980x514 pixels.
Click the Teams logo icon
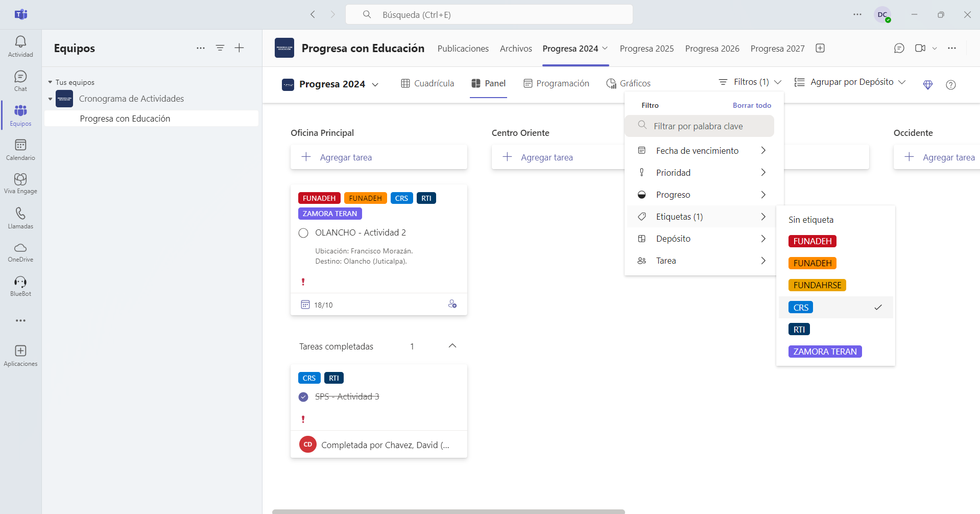click(x=21, y=14)
